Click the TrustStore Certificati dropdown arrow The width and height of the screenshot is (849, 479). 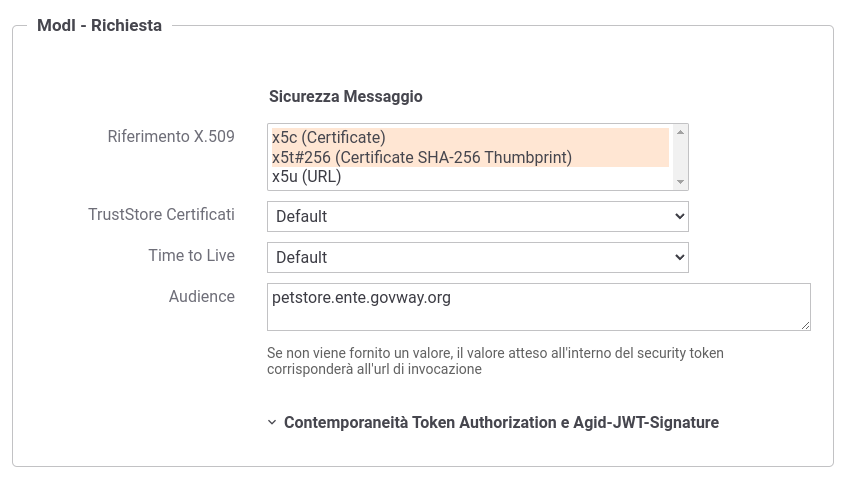(680, 216)
